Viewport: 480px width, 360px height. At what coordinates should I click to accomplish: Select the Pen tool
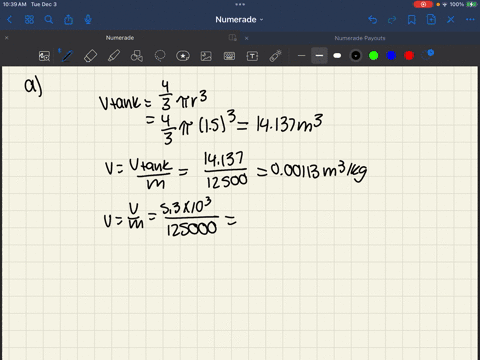67,56
